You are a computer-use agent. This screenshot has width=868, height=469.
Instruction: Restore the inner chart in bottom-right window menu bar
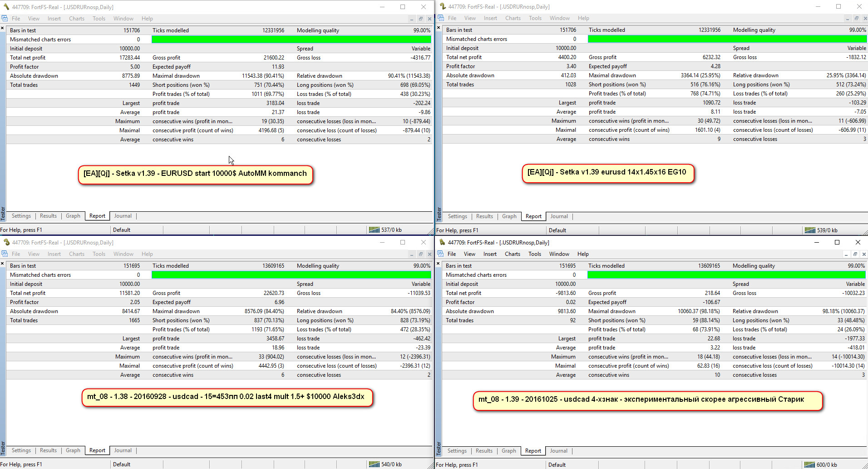[x=855, y=254]
